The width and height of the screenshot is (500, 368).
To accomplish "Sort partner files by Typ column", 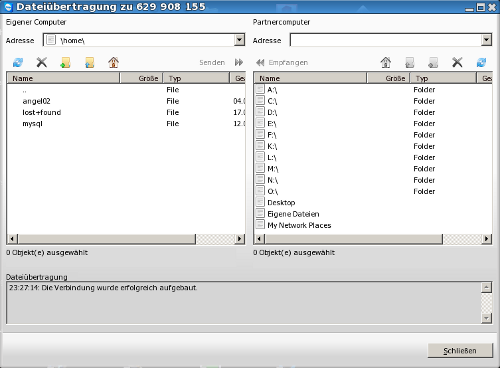I will pyautogui.click(x=443, y=78).
